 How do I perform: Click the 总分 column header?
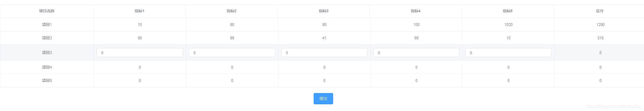click(600, 11)
